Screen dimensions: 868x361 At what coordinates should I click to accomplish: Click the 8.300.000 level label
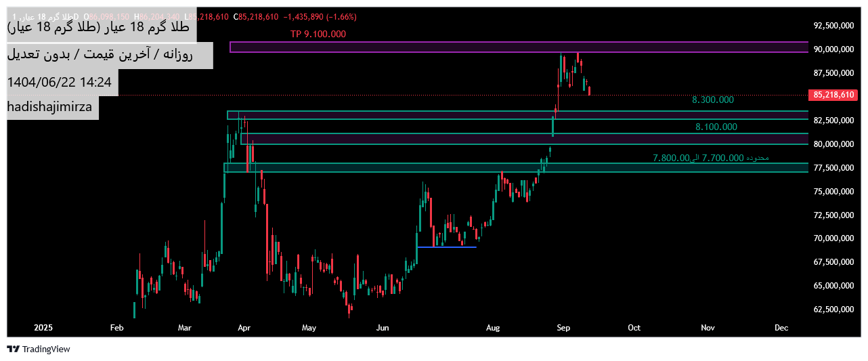(x=712, y=100)
